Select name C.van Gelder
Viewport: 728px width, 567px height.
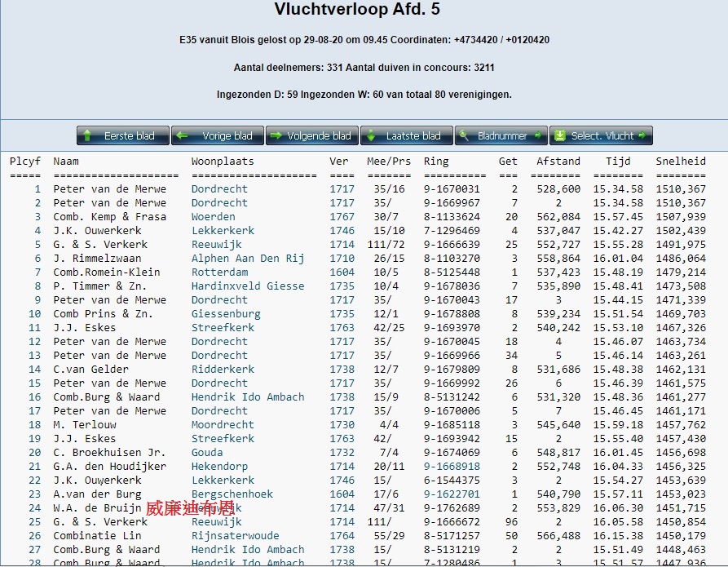(x=90, y=370)
